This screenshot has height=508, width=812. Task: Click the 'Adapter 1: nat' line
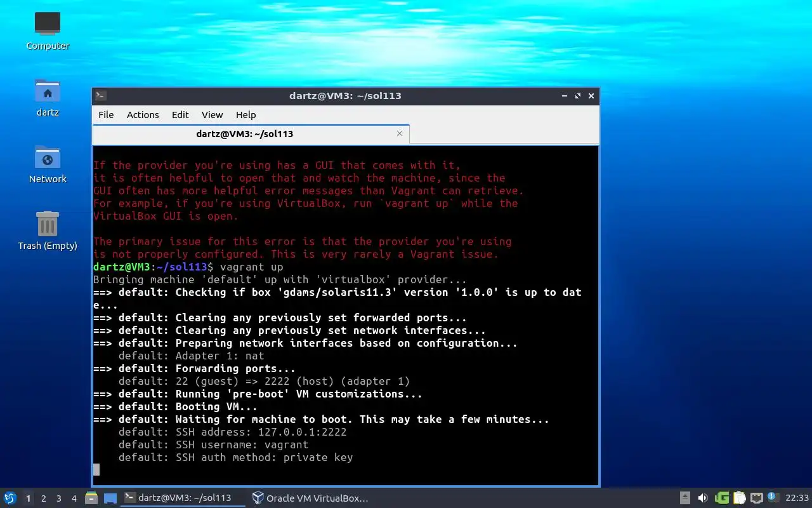click(191, 356)
